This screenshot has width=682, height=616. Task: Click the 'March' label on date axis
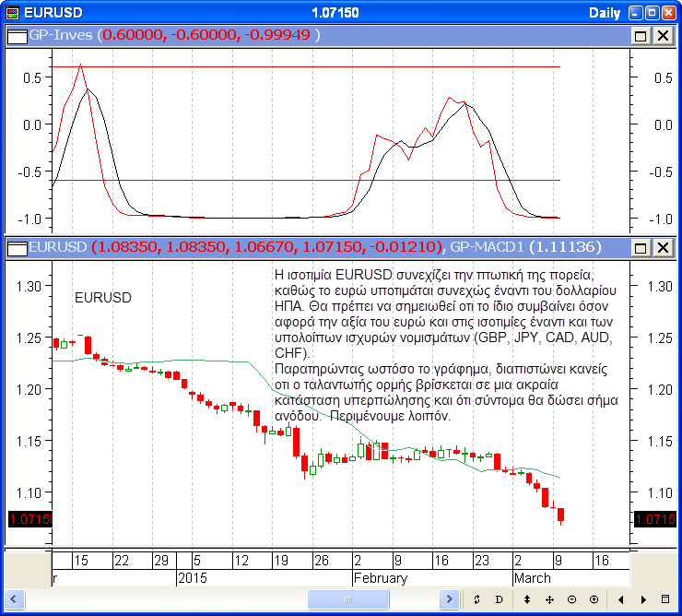533,578
